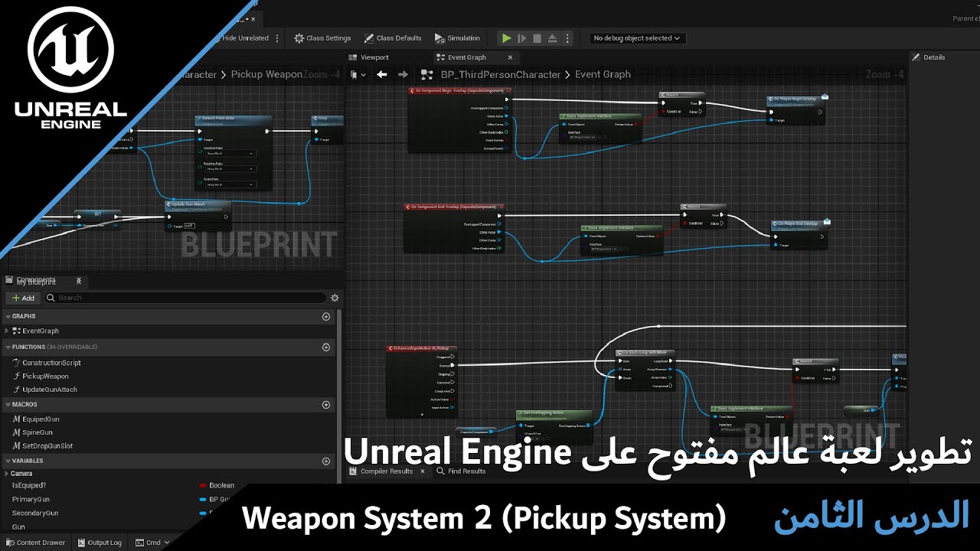Select the SetDropGunSlot macro
The width and height of the screenshot is (980, 551).
pos(47,445)
